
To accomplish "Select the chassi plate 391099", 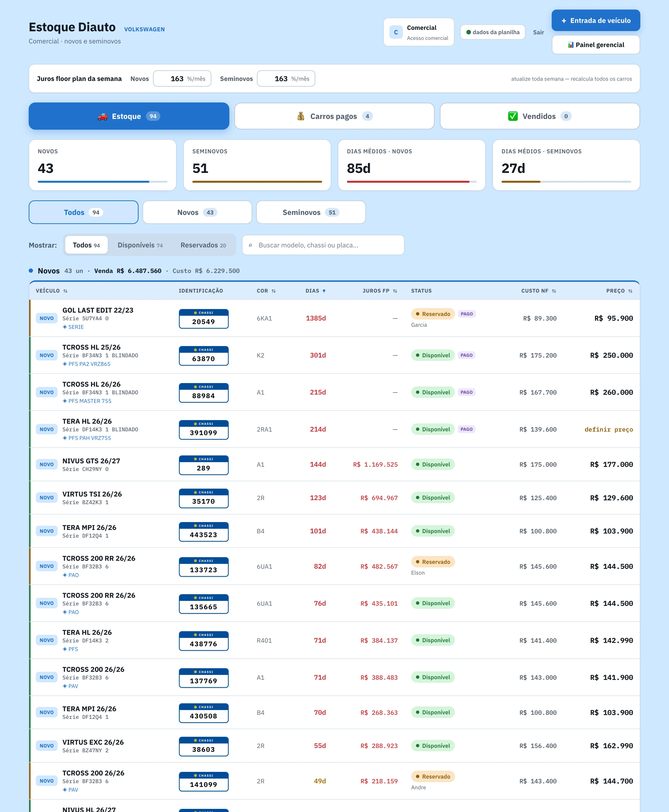I will click(x=204, y=429).
